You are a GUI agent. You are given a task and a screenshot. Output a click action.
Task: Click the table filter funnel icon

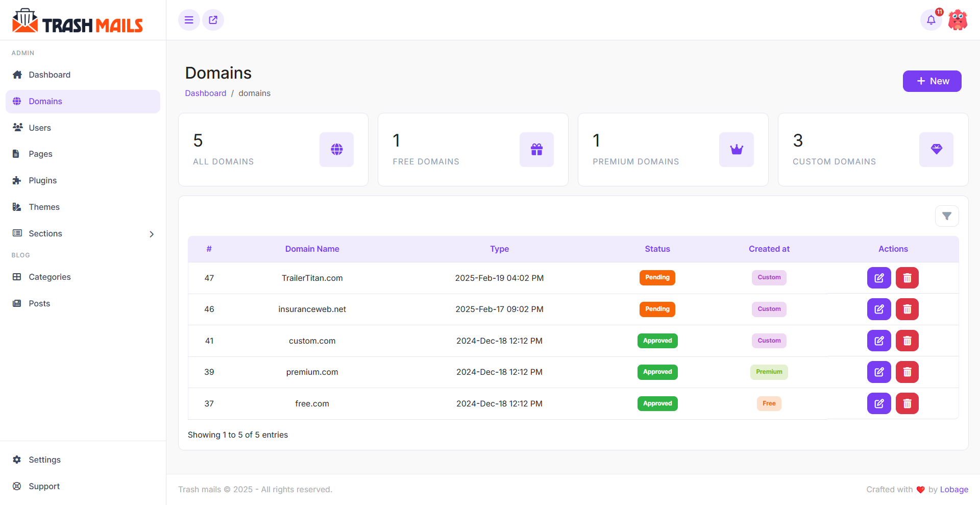point(947,216)
